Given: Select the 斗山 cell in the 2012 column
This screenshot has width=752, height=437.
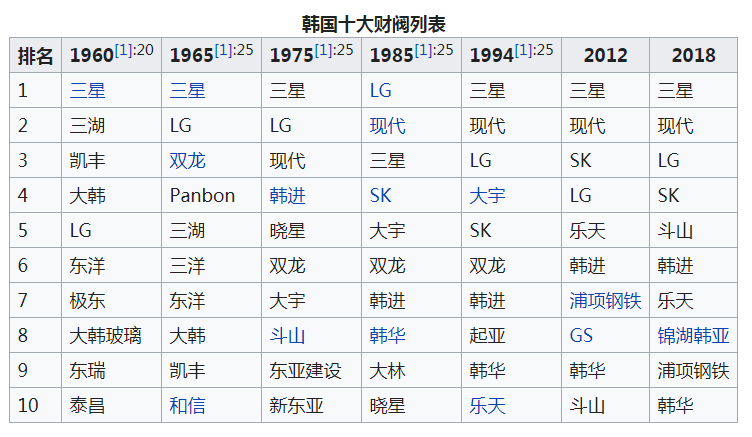Looking at the screenshot, I should coord(605,406).
